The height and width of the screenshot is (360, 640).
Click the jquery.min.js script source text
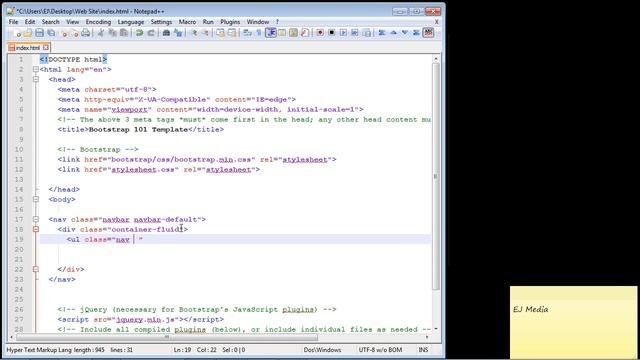[x=147, y=320]
